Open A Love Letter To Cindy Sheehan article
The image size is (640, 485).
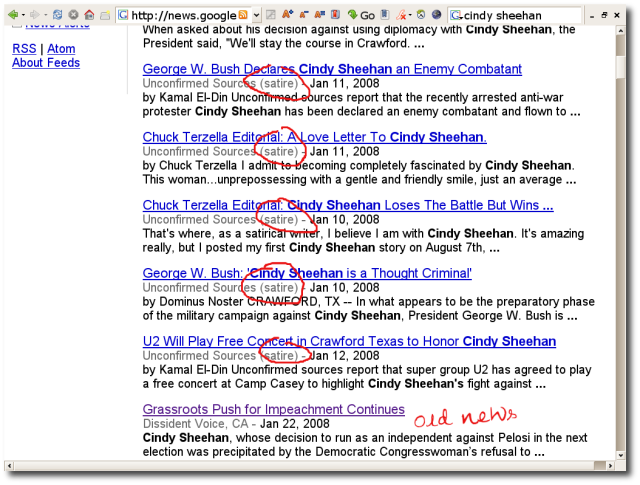tap(315, 137)
